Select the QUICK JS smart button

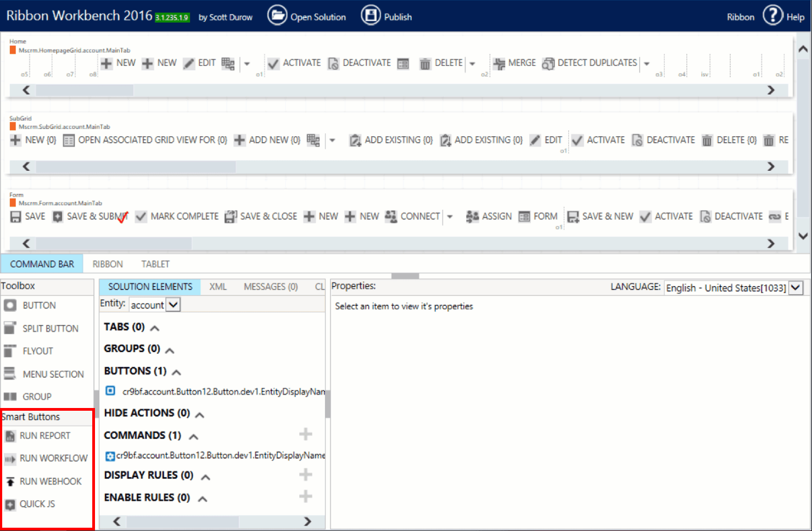[x=36, y=504]
